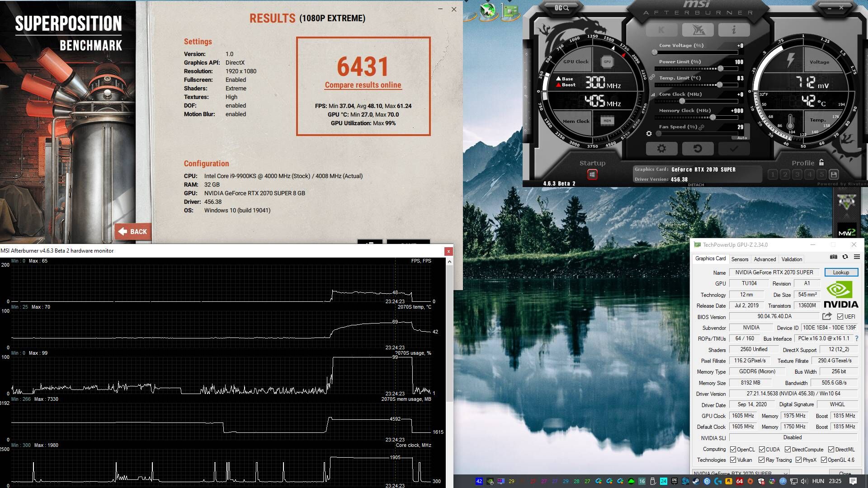Switch to GPU-Z Sensors tab
The width and height of the screenshot is (868, 488).
tap(740, 259)
